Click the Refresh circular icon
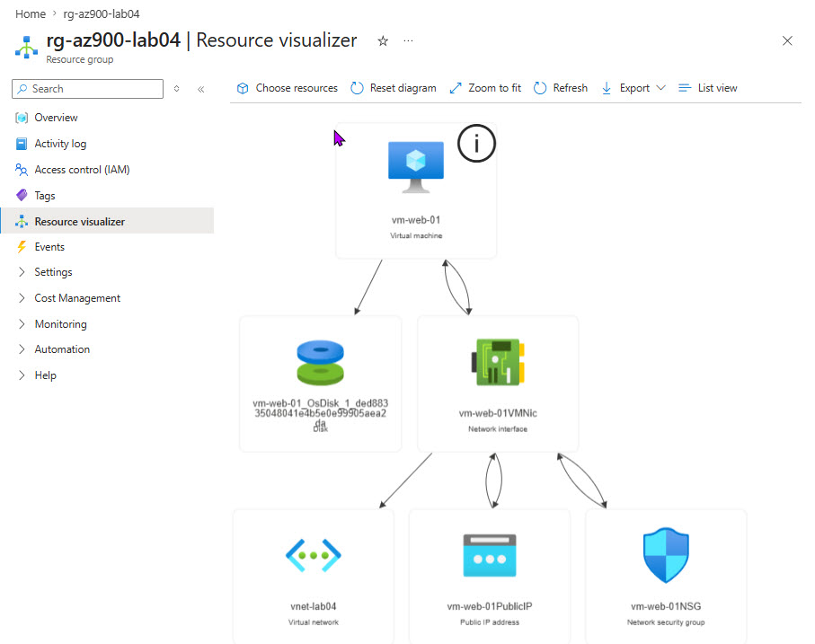 coord(540,88)
